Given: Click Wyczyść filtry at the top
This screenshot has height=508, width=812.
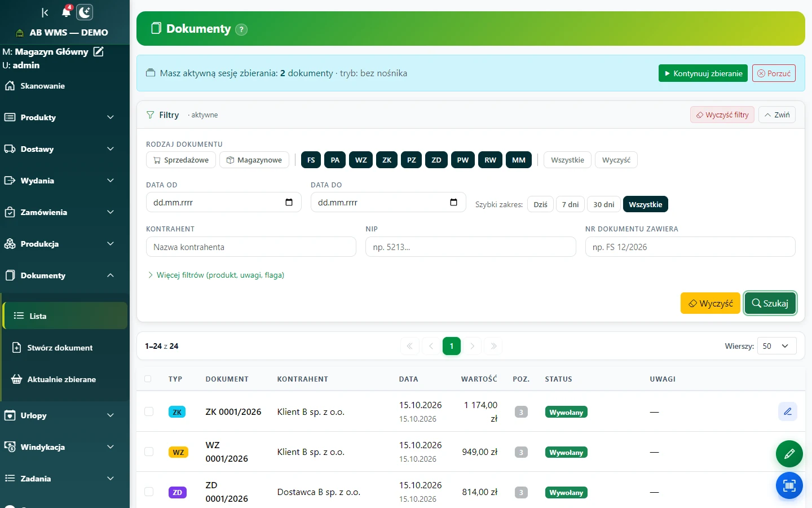Looking at the screenshot, I should click(x=722, y=115).
